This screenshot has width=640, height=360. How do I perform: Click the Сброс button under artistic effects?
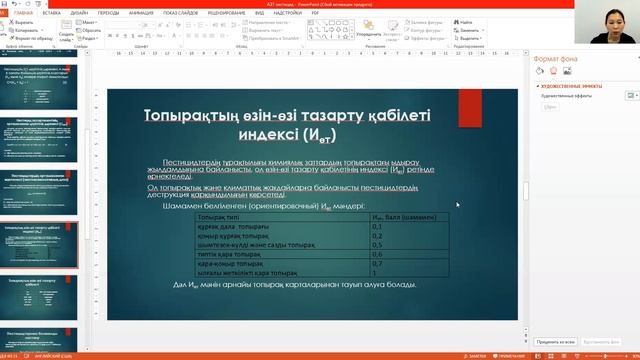[550, 107]
